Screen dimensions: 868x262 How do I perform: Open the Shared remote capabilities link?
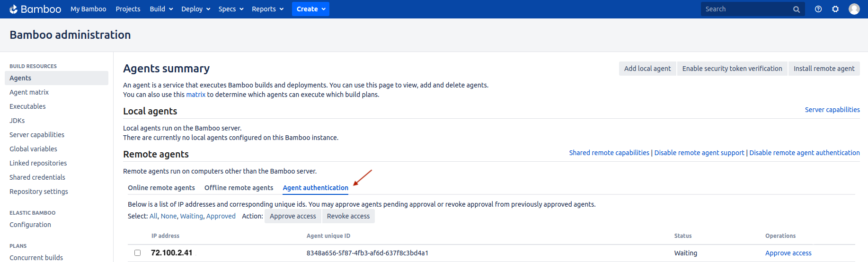(x=609, y=153)
